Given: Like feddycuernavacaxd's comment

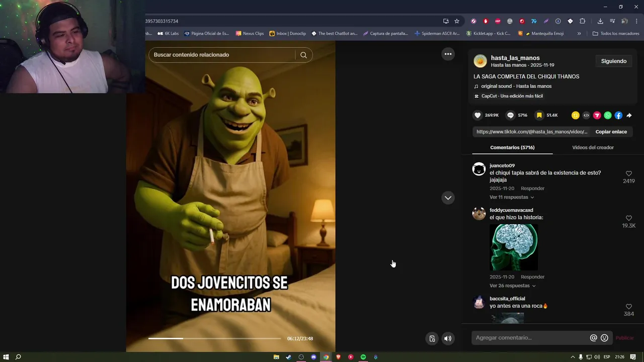Looking at the screenshot, I should 629,218.
